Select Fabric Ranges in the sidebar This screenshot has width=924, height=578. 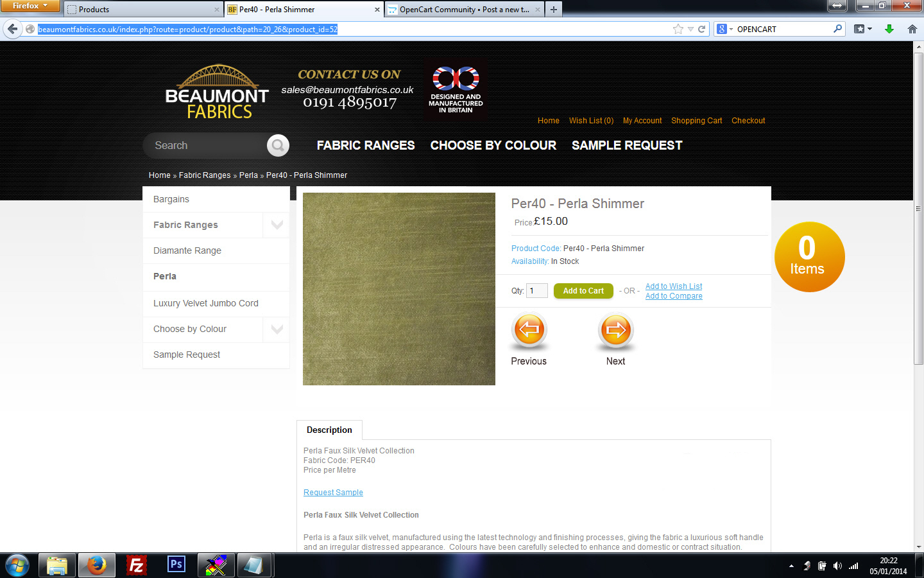tap(185, 225)
